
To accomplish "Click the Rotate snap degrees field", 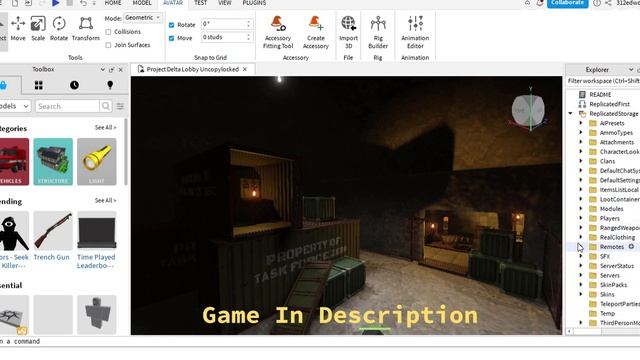I will coord(227,24).
